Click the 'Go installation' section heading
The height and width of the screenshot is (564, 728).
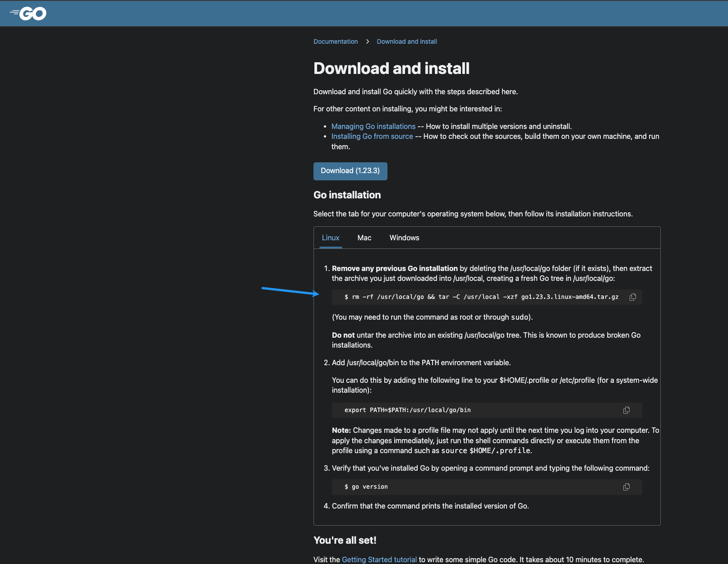(x=347, y=195)
